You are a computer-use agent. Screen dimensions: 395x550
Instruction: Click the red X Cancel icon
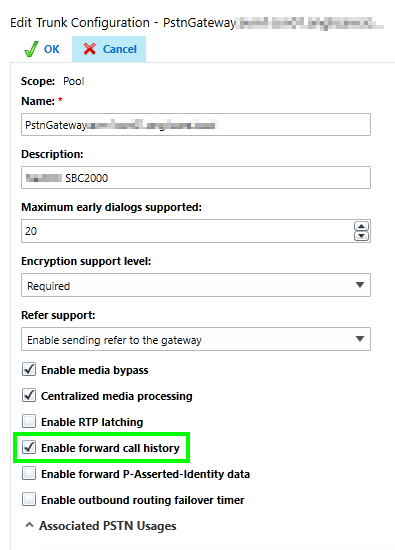tap(89, 49)
